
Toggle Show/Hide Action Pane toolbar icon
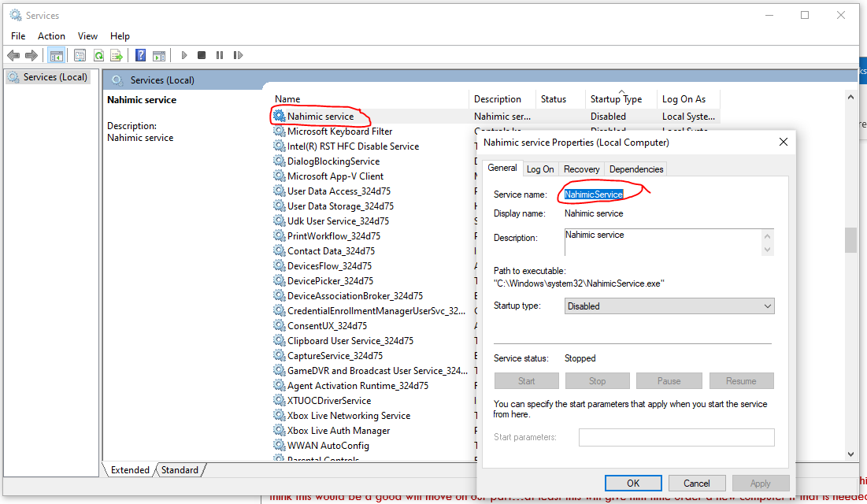(x=159, y=55)
